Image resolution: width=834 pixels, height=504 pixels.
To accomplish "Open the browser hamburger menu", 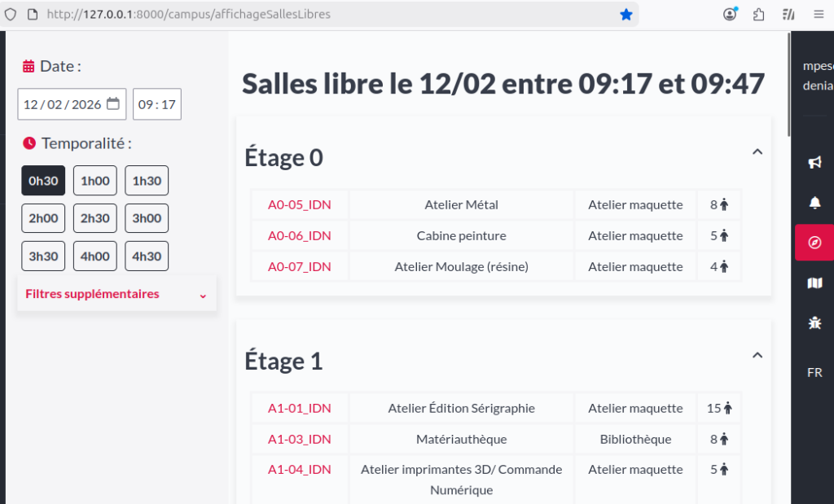I will pyautogui.click(x=819, y=15).
